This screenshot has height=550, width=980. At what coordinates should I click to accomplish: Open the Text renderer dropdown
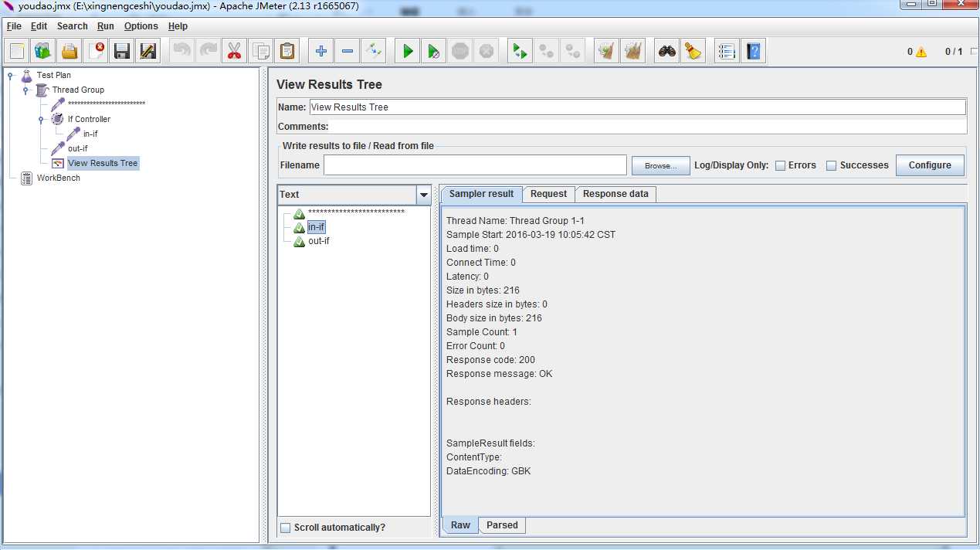point(423,195)
